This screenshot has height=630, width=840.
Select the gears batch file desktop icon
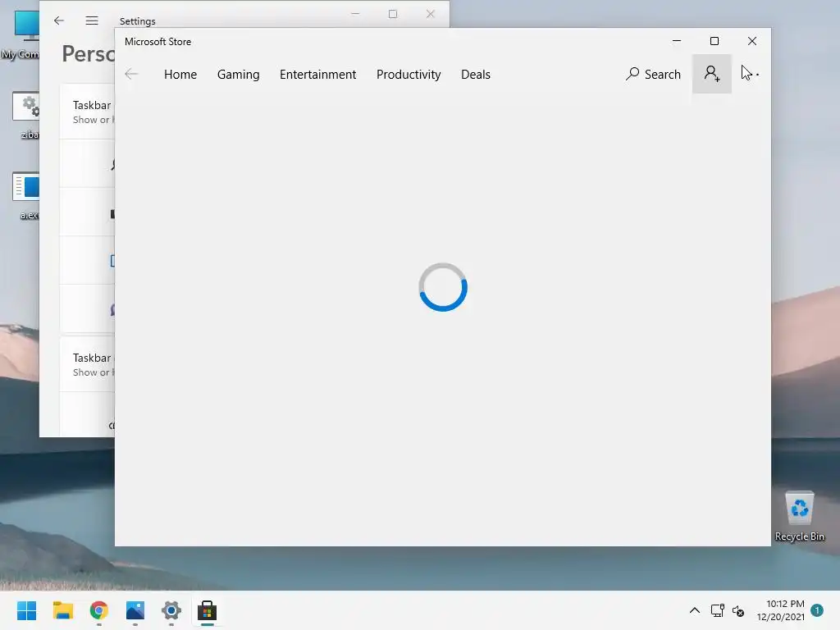25,115
